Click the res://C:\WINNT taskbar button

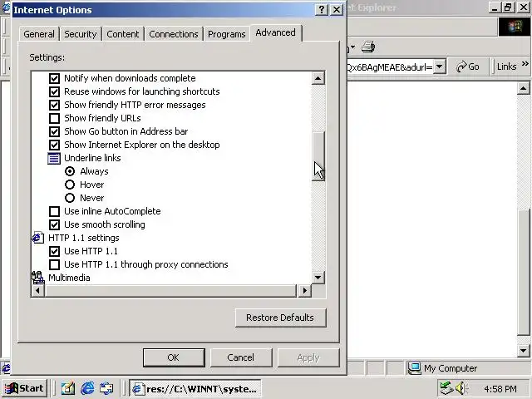195,388
